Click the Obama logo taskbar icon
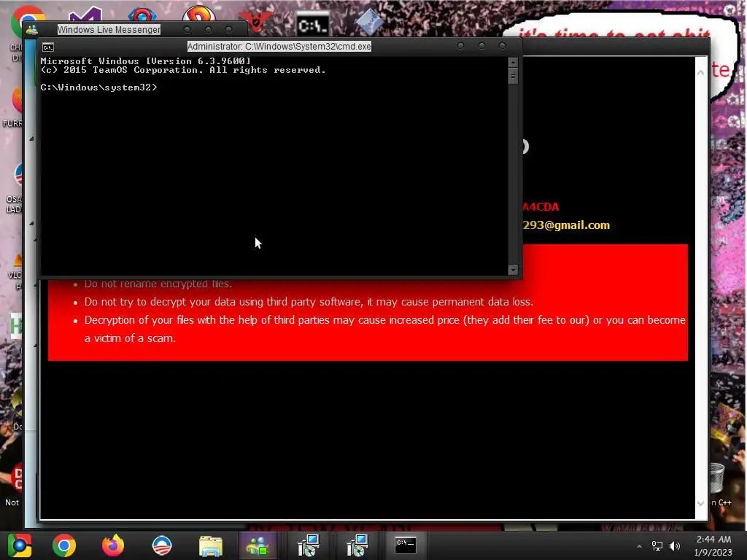 (x=162, y=545)
